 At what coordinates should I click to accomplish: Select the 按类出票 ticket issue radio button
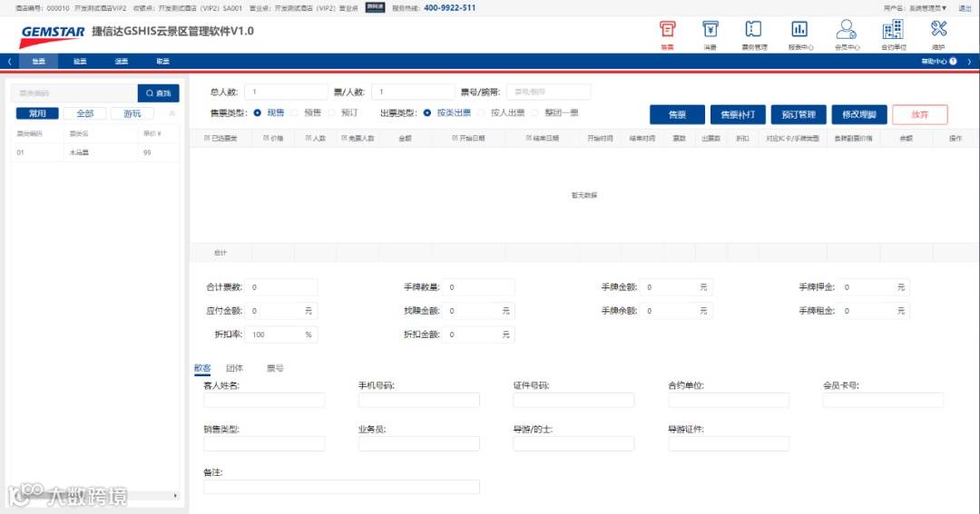tap(426, 113)
